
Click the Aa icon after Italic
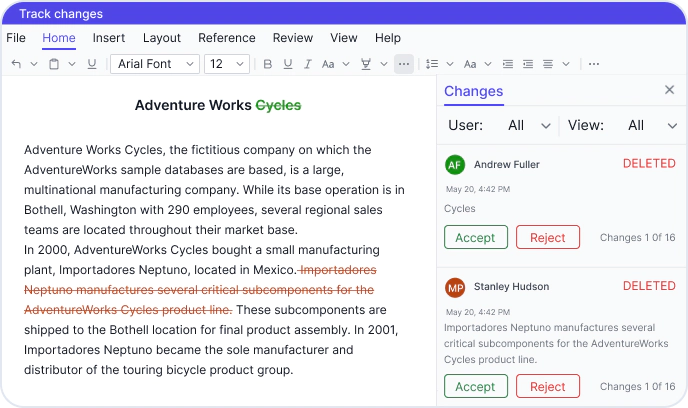pos(328,64)
